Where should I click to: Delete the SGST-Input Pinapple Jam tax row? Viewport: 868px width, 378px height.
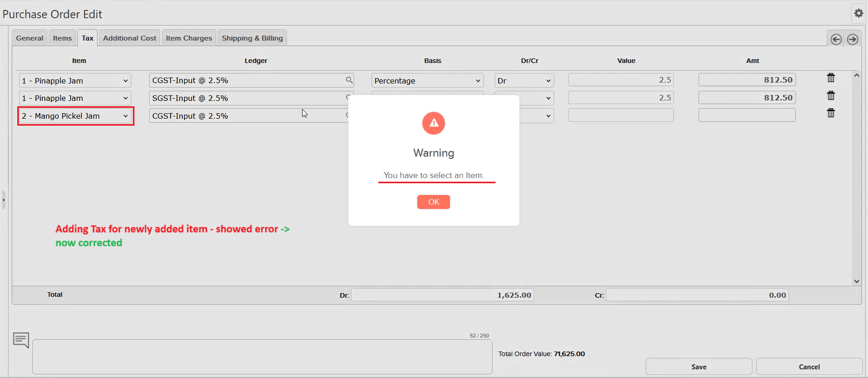coord(831,96)
